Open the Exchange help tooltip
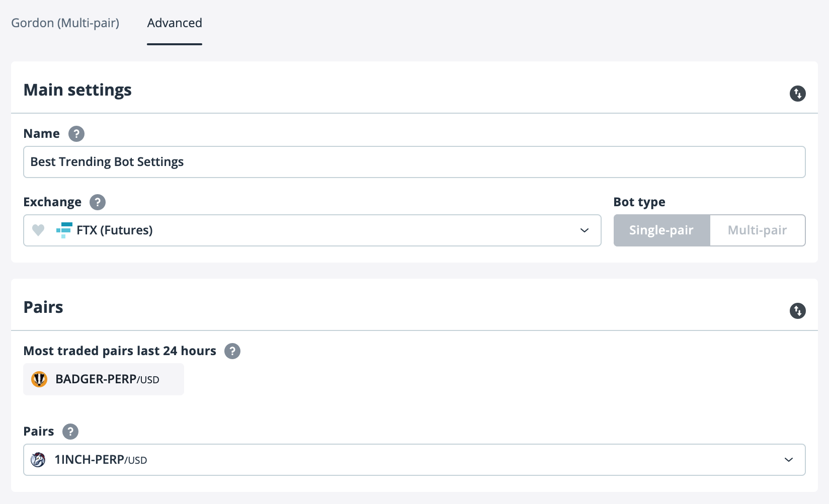Screen dimensions: 829x504 click(x=98, y=202)
